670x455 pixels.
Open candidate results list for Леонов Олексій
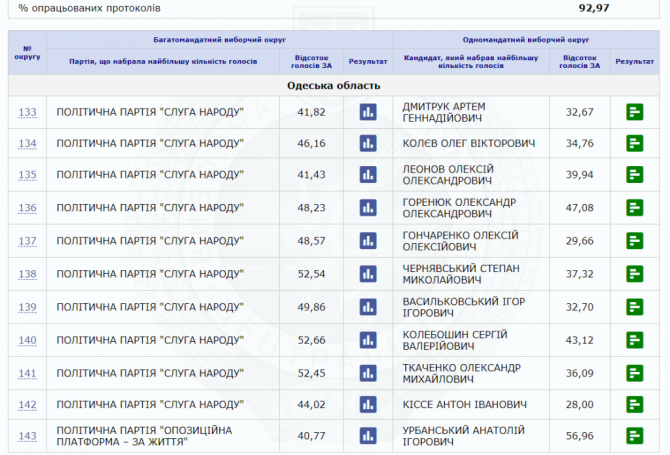[x=635, y=174]
